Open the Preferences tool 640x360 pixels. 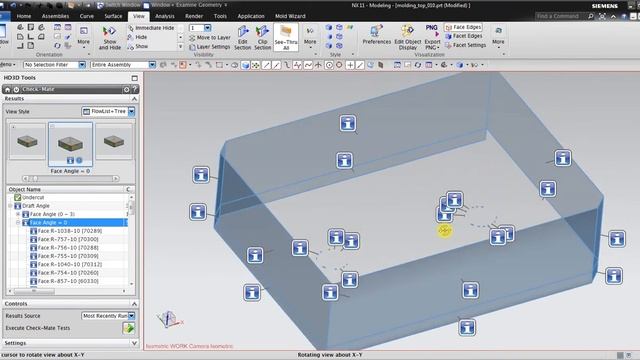click(376, 35)
